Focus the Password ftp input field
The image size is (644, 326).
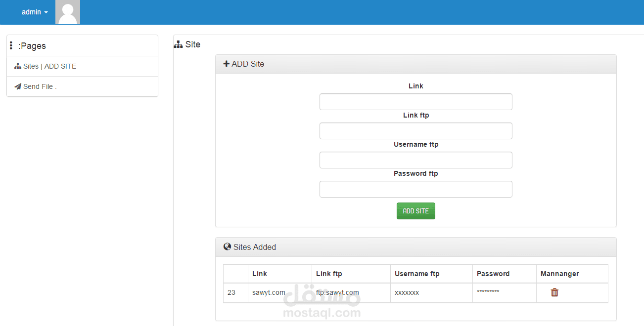click(415, 189)
